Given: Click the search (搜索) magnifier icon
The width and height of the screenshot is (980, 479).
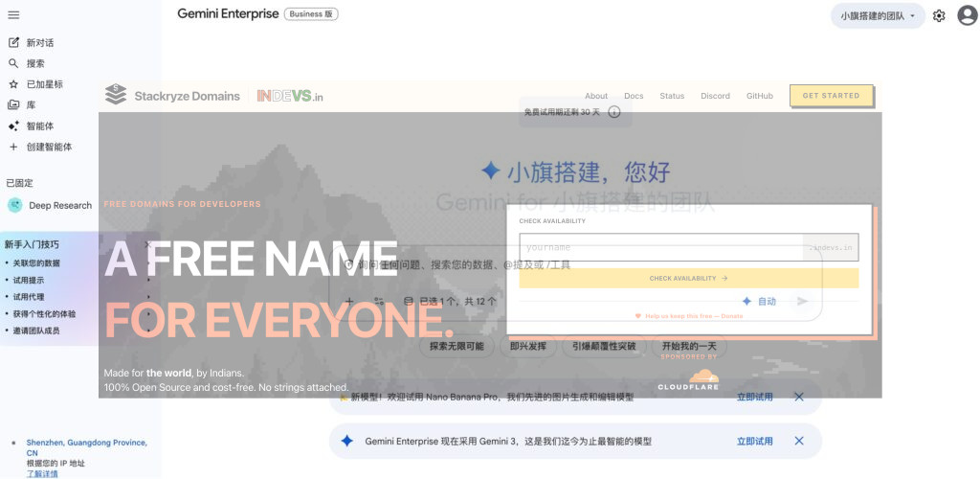Looking at the screenshot, I should (13, 63).
